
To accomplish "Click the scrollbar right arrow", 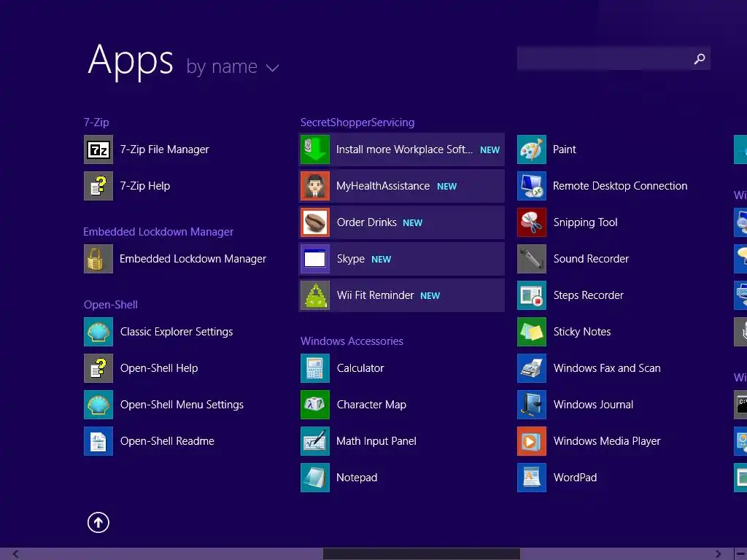I will pos(719,554).
